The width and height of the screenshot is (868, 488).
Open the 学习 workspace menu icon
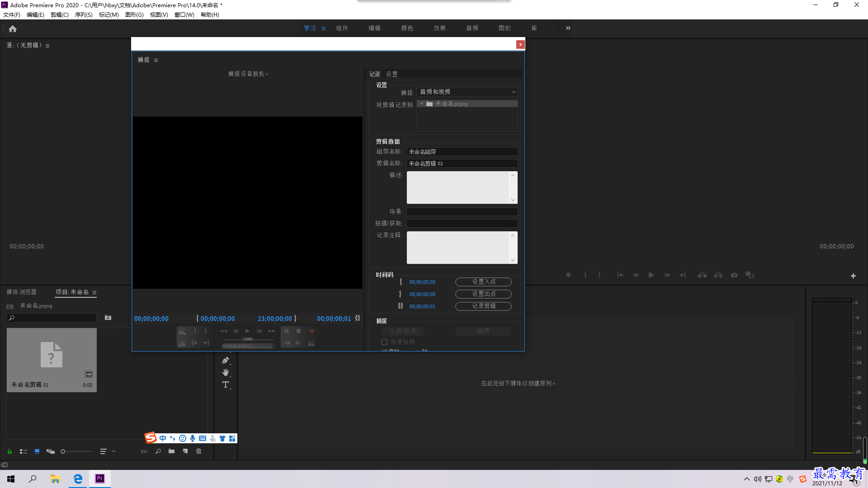click(324, 28)
